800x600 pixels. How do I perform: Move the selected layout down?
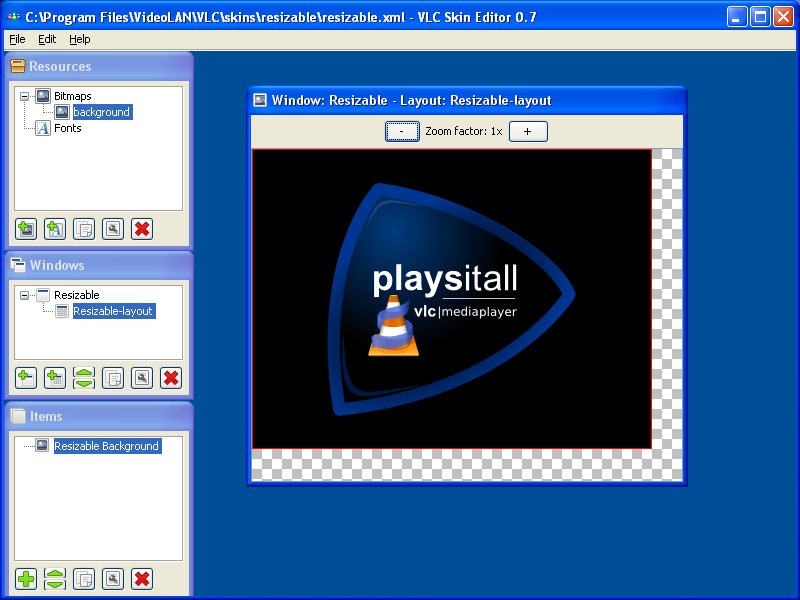[84, 384]
